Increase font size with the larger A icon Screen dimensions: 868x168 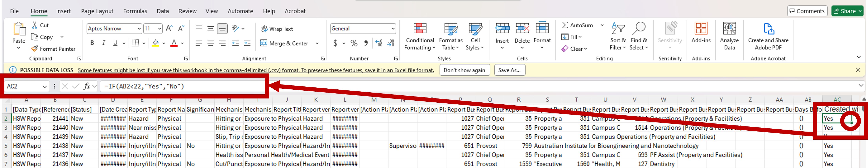click(x=169, y=28)
